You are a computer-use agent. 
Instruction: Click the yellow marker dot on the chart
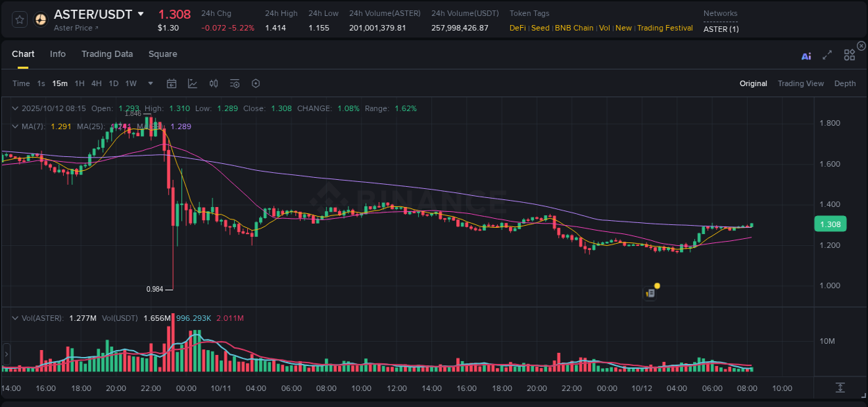point(656,285)
